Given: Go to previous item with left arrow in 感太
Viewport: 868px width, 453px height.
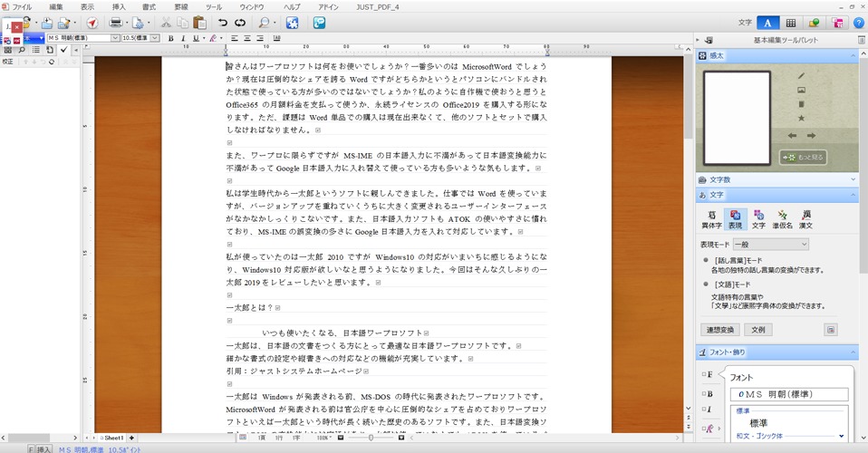Looking at the screenshot, I should [792, 136].
